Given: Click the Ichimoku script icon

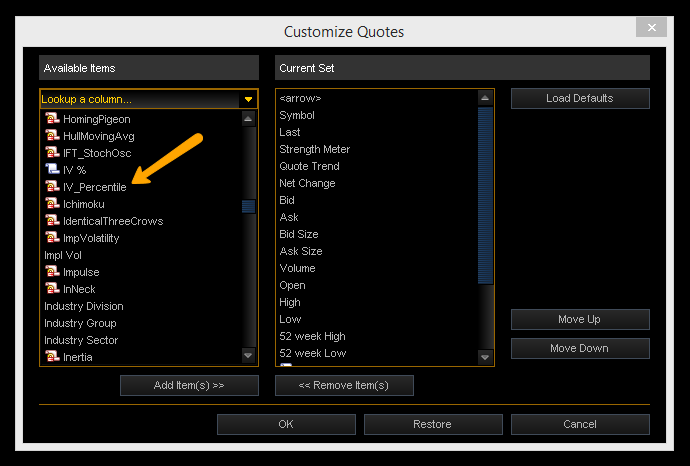Looking at the screenshot, I should [52, 204].
